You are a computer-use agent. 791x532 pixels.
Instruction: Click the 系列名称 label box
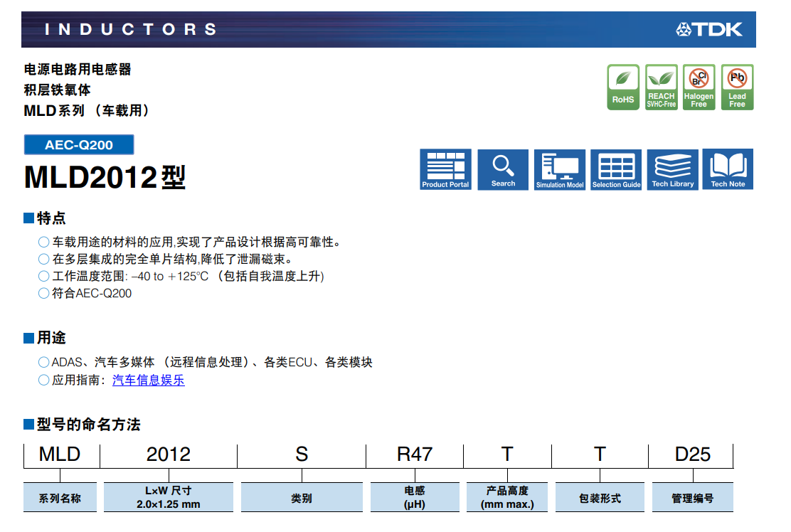(60, 497)
